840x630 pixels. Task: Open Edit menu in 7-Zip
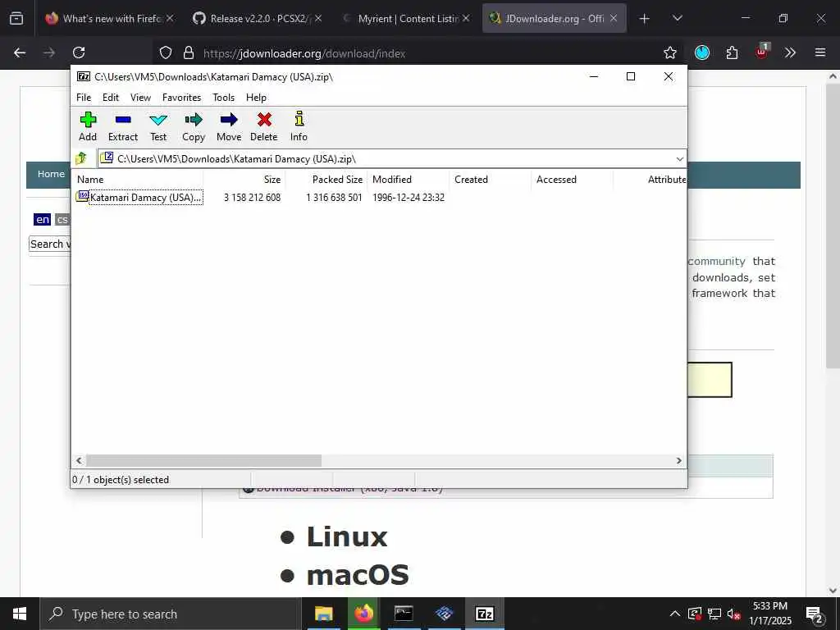pos(111,98)
